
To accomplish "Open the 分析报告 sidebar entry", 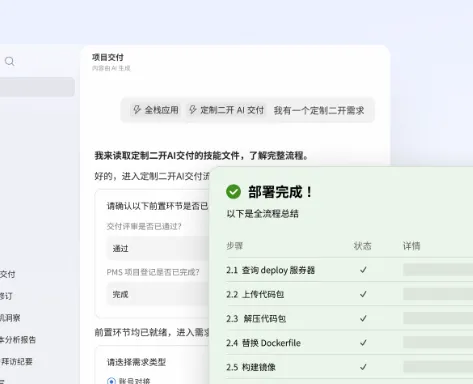I will tap(18, 340).
